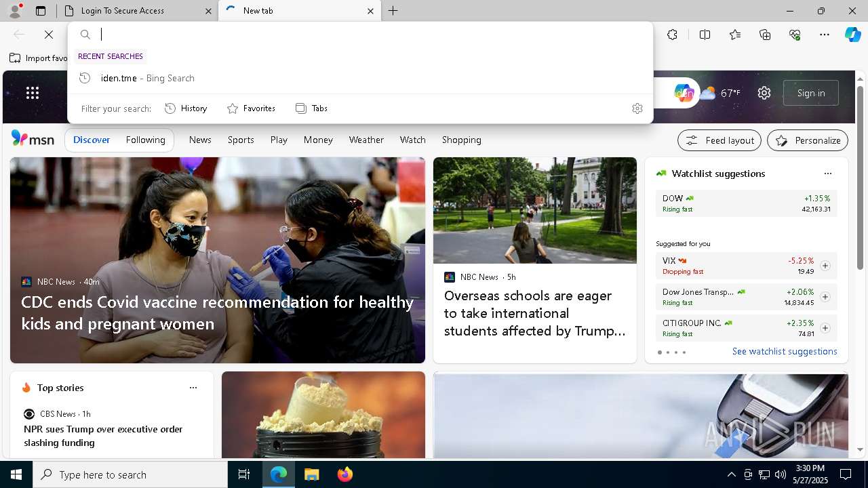Open the weather 67°F widget
The image size is (868, 488).
[720, 93]
